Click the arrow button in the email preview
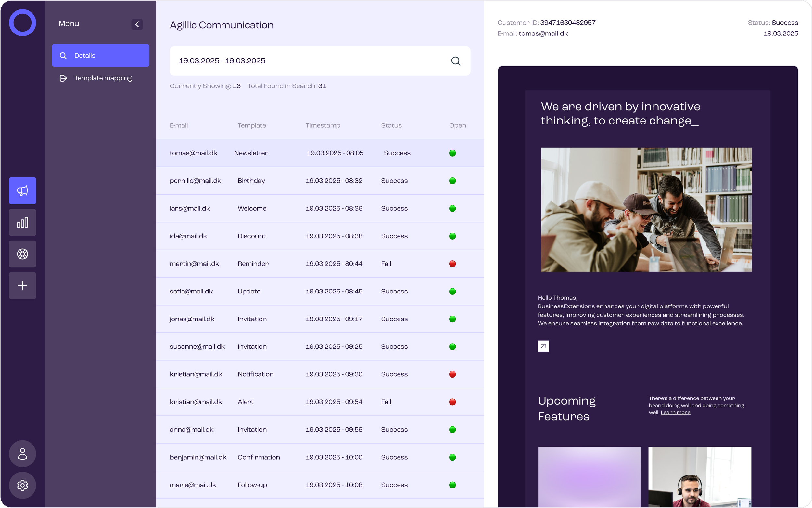 [x=543, y=346]
